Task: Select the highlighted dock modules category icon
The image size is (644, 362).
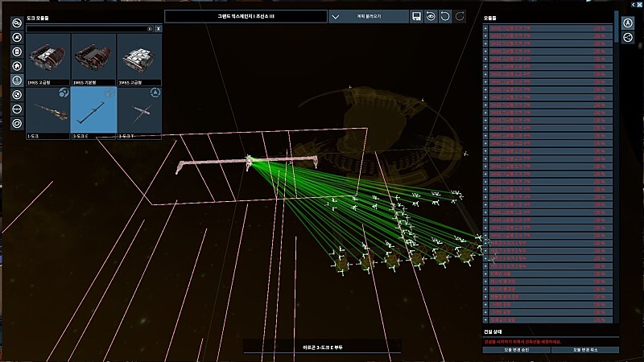Action: (17, 80)
